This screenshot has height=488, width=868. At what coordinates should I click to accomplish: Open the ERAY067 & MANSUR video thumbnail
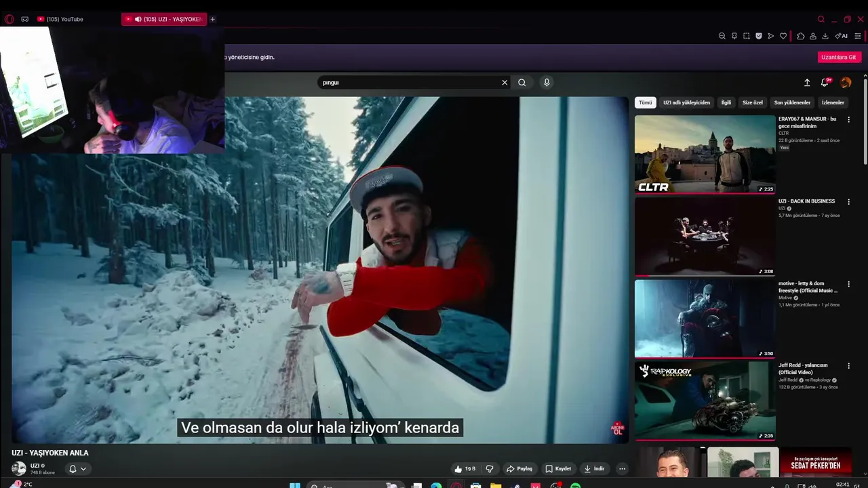pos(705,155)
